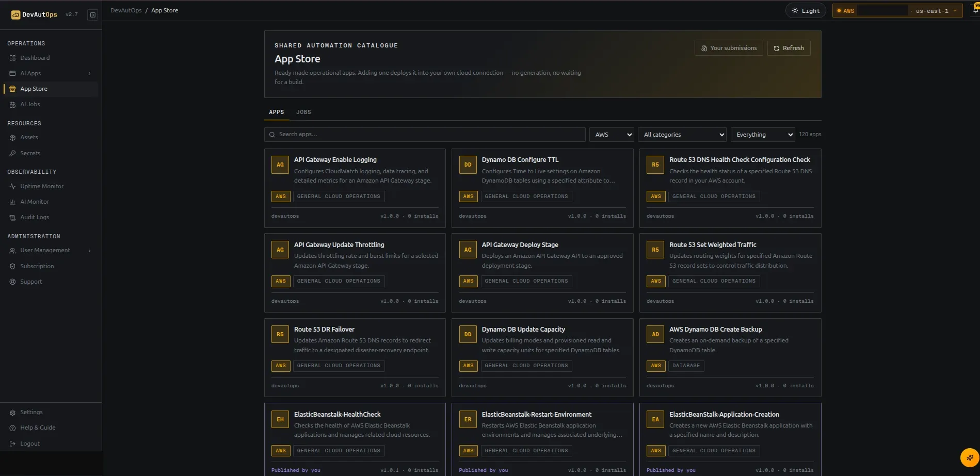
Task: Click the AD icon of AWS Dynamo DB Create Backup
Action: click(x=655, y=334)
